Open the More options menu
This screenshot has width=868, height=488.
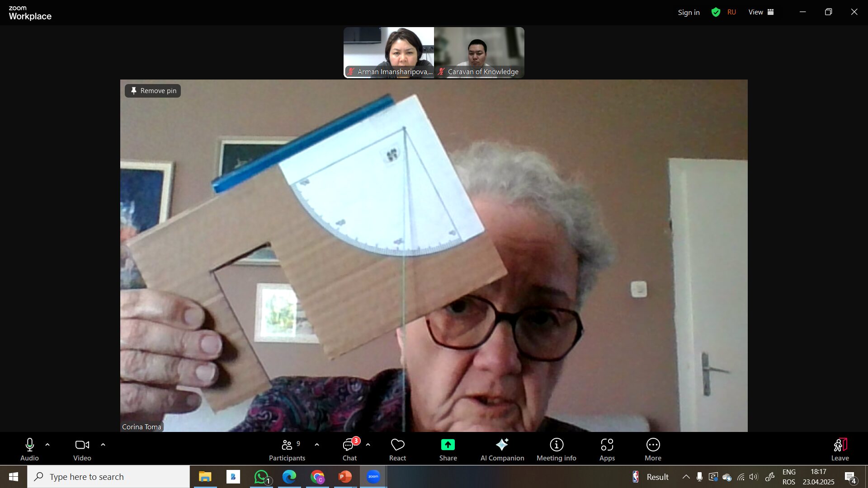[x=653, y=450]
